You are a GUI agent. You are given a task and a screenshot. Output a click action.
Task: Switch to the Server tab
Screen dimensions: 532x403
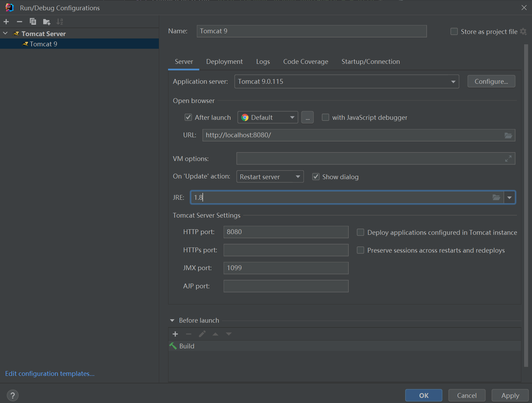[184, 62]
